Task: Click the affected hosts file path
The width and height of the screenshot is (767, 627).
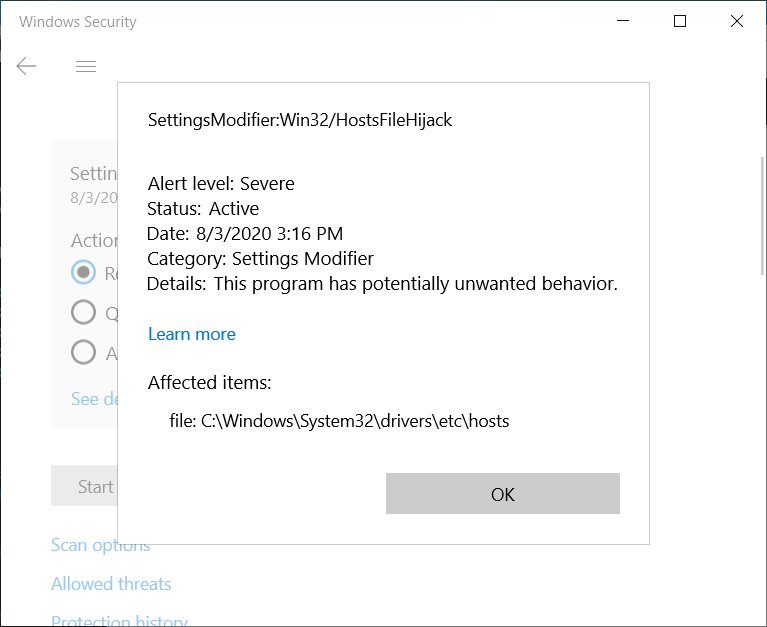Action: tap(340, 421)
